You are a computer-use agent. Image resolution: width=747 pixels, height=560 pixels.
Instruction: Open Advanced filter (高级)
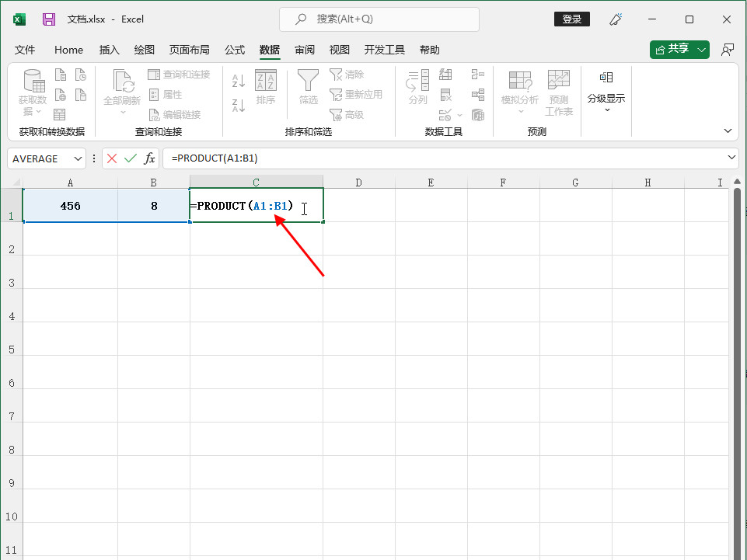pos(347,115)
